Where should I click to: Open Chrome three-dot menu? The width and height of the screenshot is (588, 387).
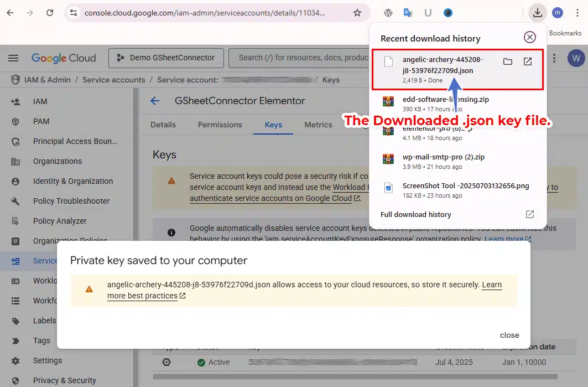(x=577, y=13)
